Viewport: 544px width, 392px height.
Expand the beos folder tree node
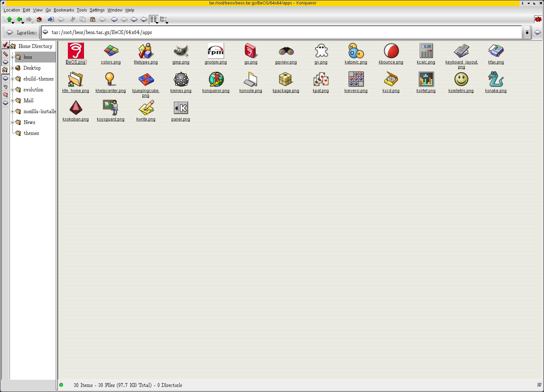click(x=13, y=57)
